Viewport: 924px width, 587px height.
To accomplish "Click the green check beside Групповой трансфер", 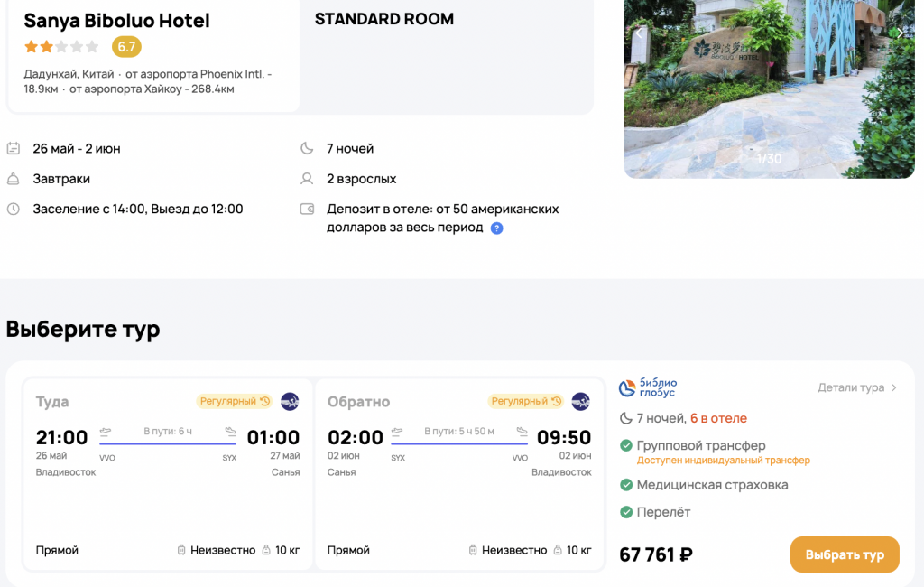I will coord(626,445).
